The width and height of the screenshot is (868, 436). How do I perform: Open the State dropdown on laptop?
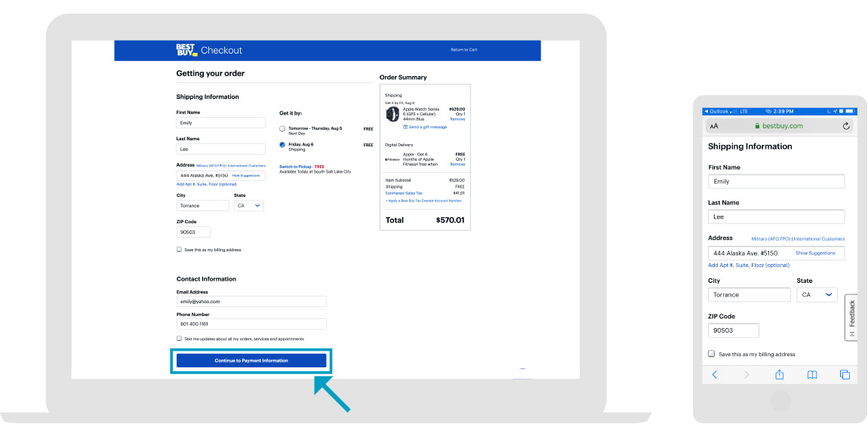(249, 205)
